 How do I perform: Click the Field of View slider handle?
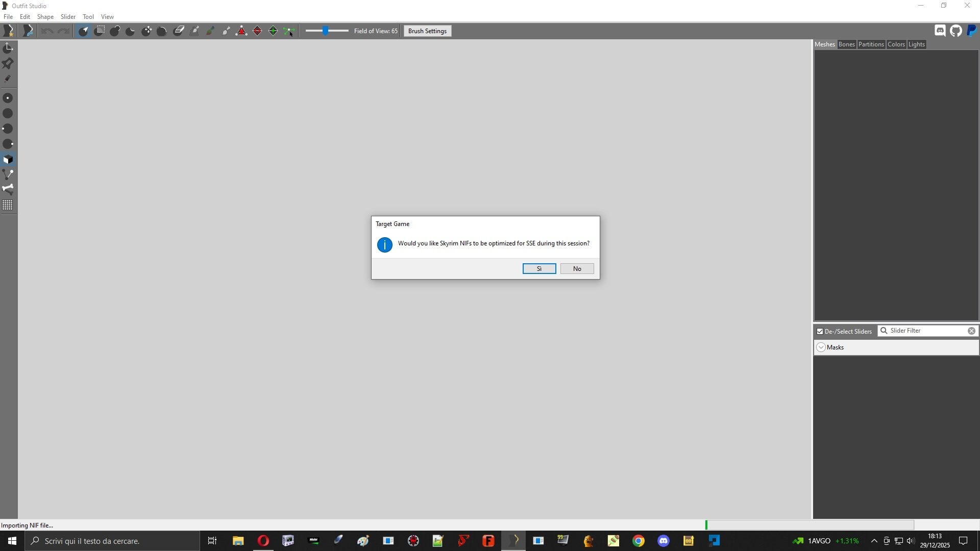click(325, 31)
